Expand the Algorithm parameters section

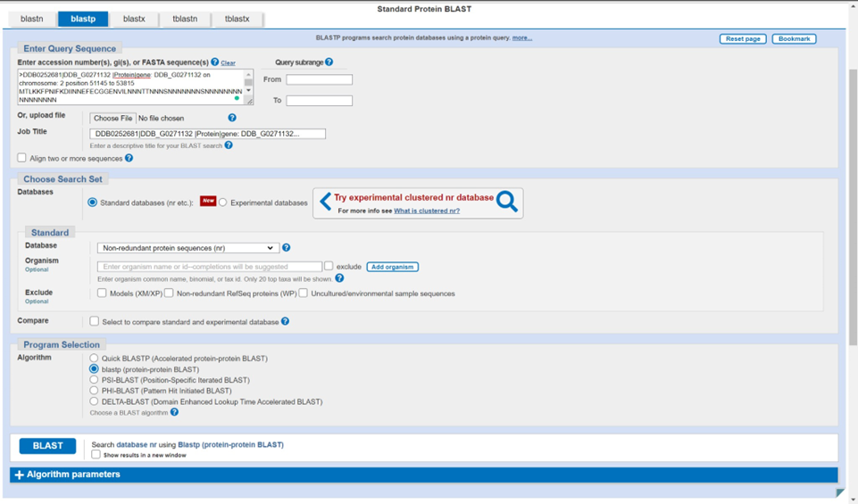(x=423, y=475)
